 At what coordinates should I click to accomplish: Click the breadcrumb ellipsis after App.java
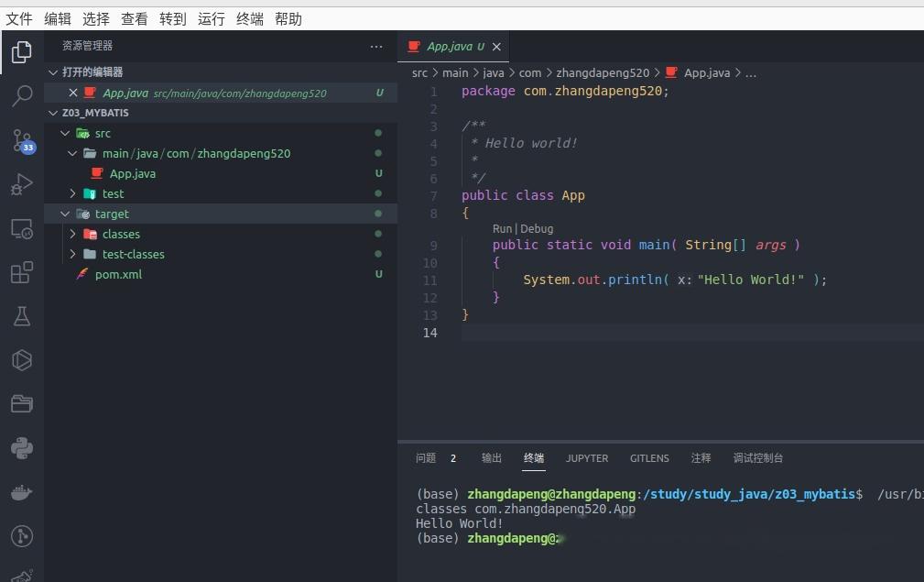[751, 73]
